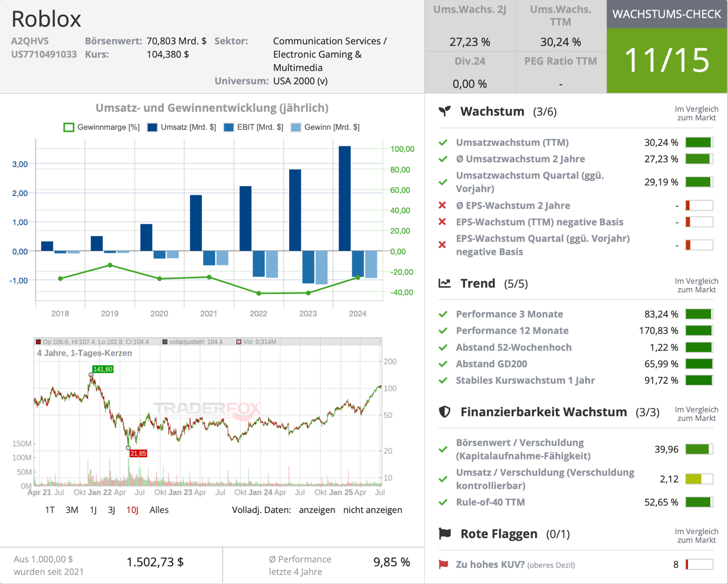This screenshot has width=728, height=584.
Task: Click the Trend chart icon
Action: point(445,283)
